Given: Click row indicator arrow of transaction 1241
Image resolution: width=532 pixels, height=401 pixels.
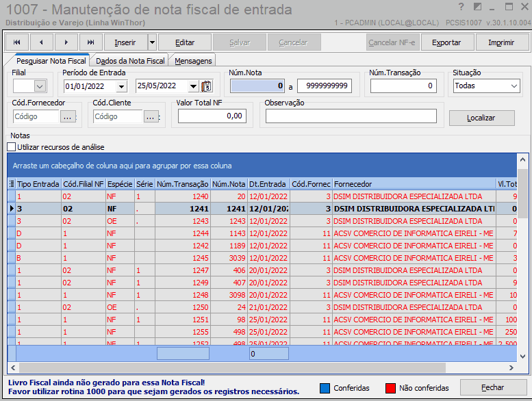Looking at the screenshot, I should [x=12, y=209].
